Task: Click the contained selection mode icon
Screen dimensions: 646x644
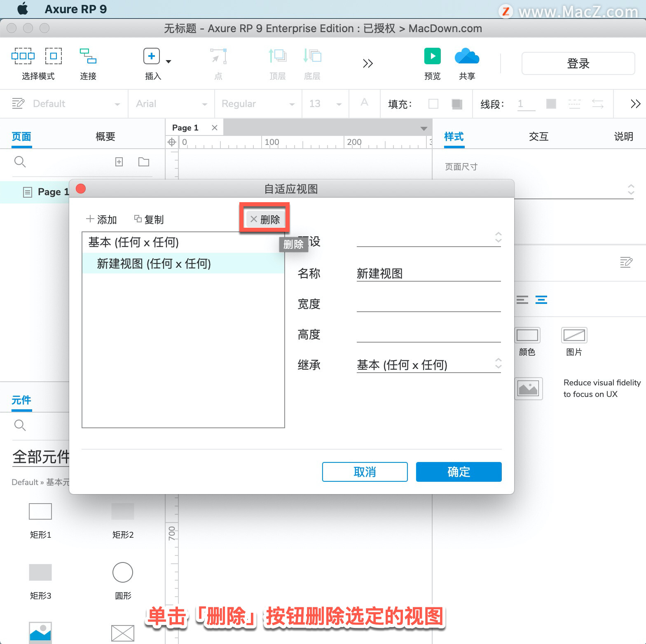Action: point(54,56)
